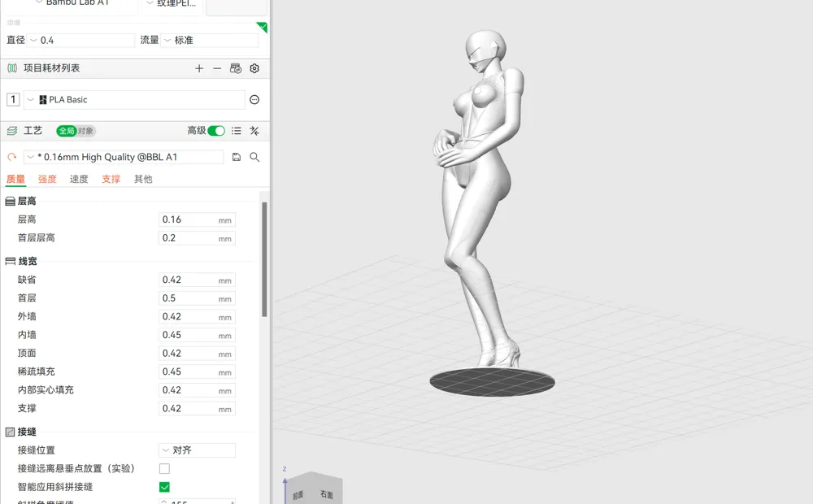Click the 接缝 section icon

click(10, 432)
